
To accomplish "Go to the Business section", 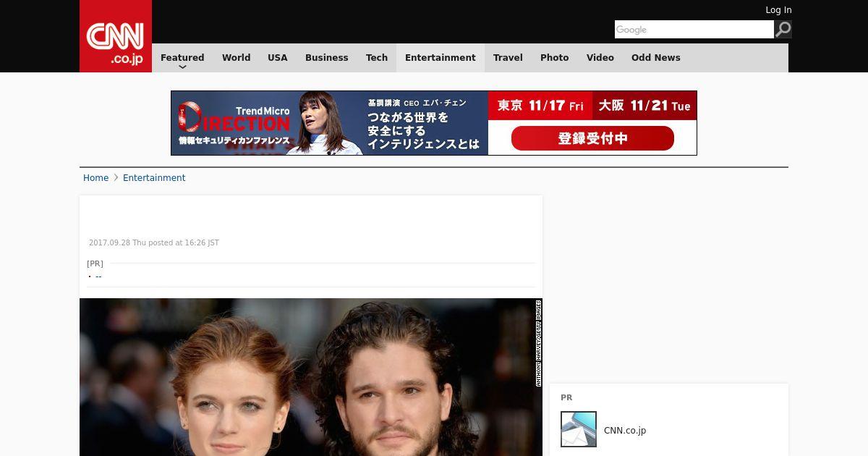I will [x=326, y=58].
